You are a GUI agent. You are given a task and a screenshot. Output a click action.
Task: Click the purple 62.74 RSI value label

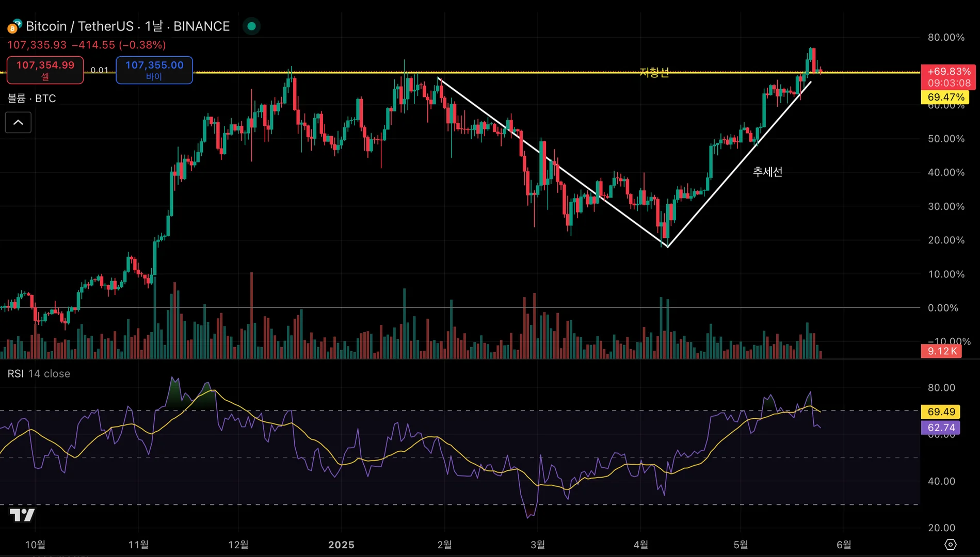(941, 428)
